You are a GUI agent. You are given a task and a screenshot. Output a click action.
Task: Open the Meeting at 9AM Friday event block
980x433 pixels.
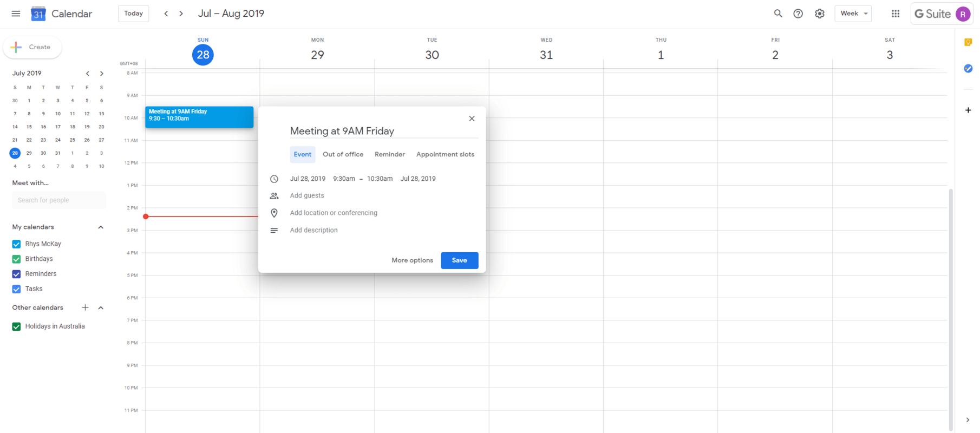point(199,117)
